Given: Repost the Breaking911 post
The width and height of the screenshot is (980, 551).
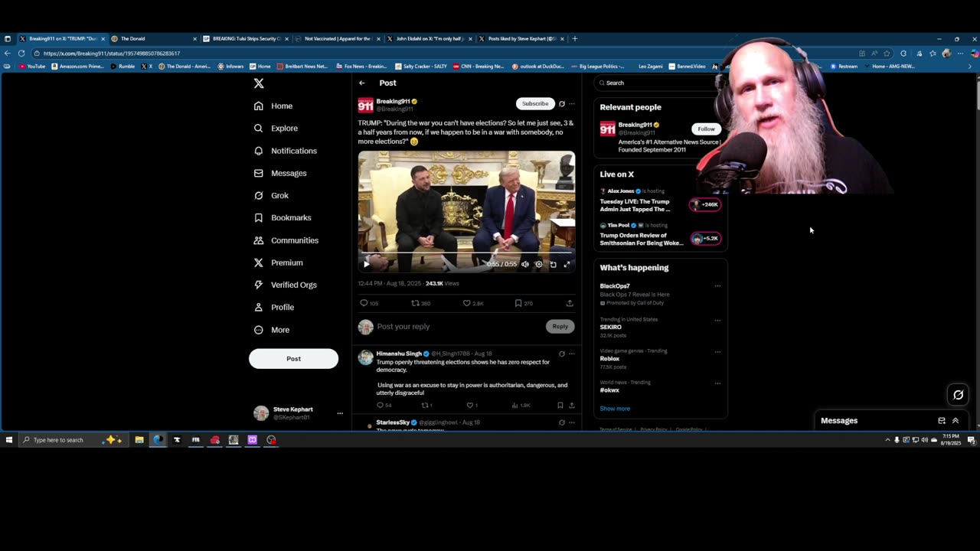Looking at the screenshot, I should point(415,303).
